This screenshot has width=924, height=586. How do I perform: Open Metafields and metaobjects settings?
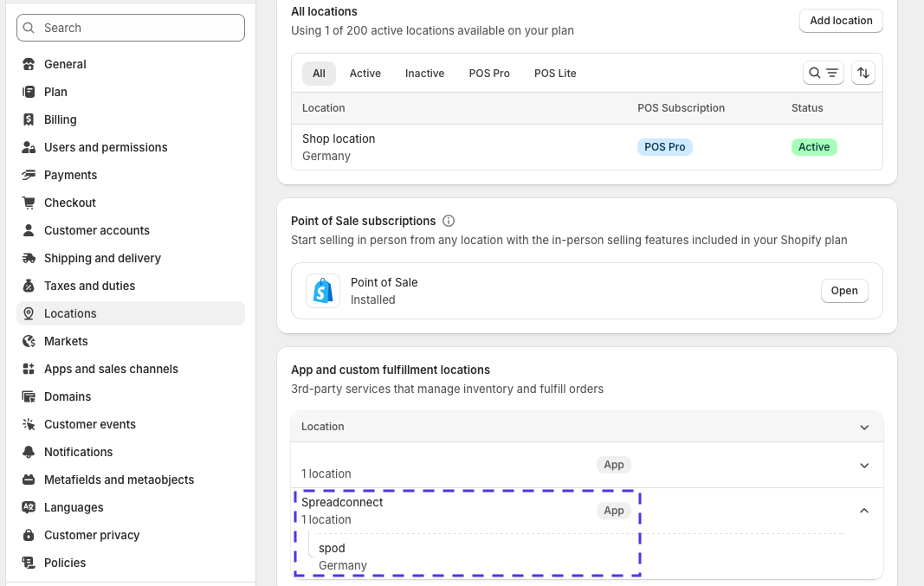point(131,480)
